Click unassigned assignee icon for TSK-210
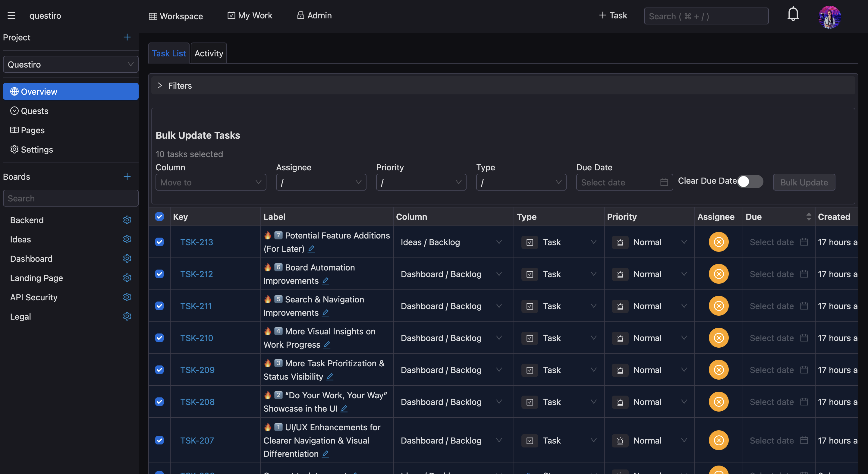This screenshot has height=474, width=868. [719, 338]
